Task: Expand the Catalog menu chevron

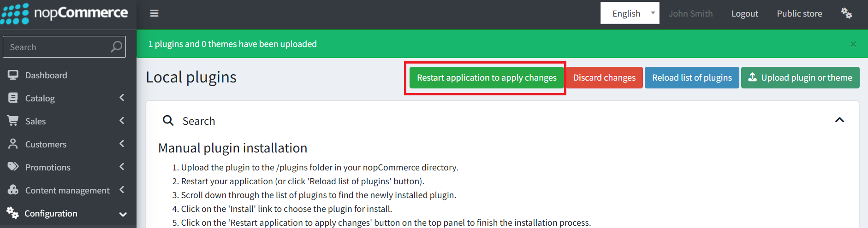Action: point(122,98)
